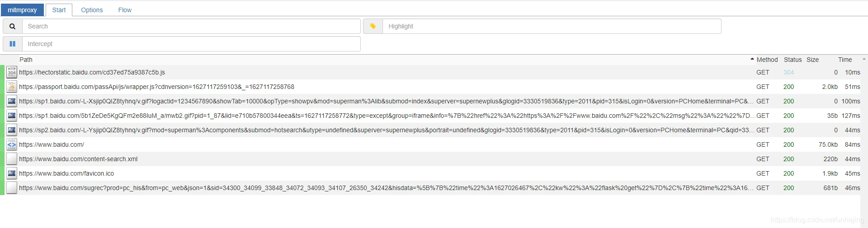
Task: Click the 1.9kb size value
Action: [x=830, y=173]
